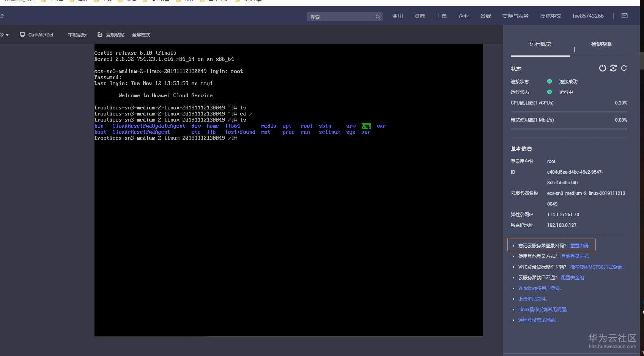Open the 简体中文 language selector
644x356 pixels.
tap(551, 16)
